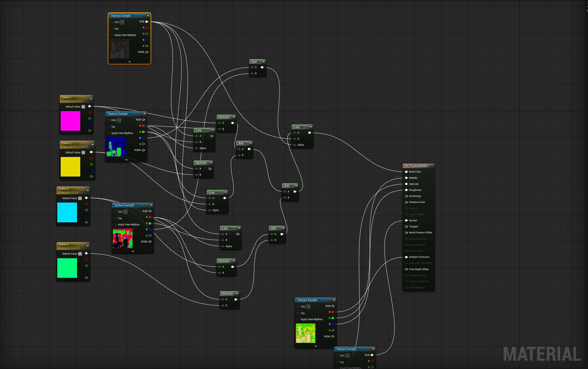Click the Base Color input pin on M_PouchesArmor
Screen dimensions: 588x369
406,171
